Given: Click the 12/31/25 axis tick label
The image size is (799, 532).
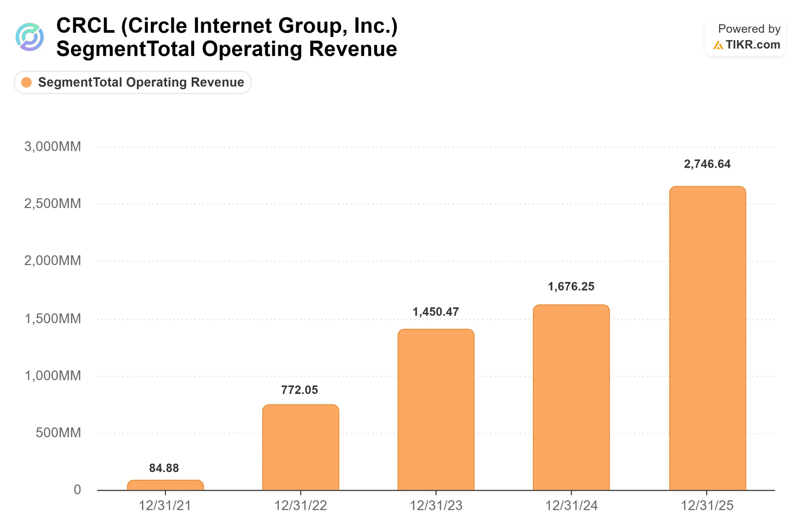Looking at the screenshot, I should [707, 505].
